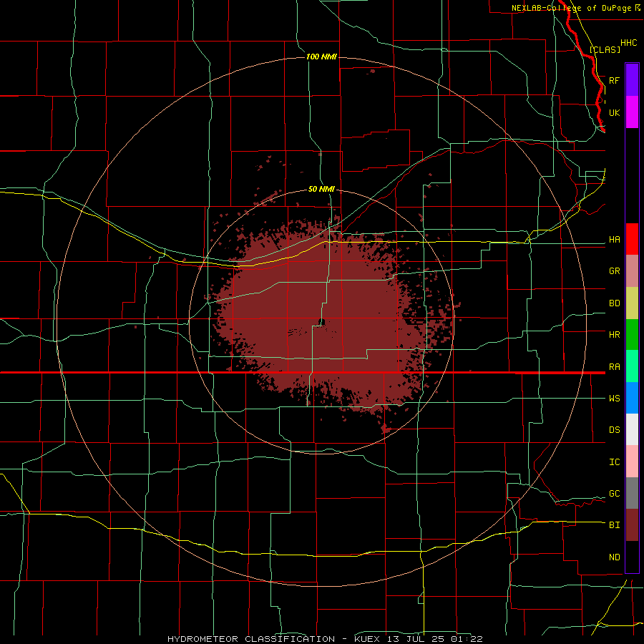Screen dimensions: 644x644
Task: Click the HR green legend swatch
Action: pos(632,334)
